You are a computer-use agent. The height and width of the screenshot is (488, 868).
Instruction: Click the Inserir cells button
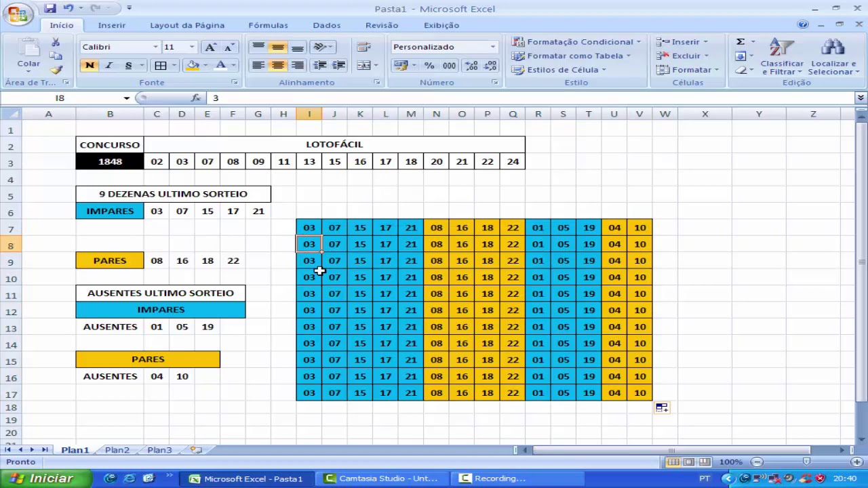pyautogui.click(x=682, y=42)
